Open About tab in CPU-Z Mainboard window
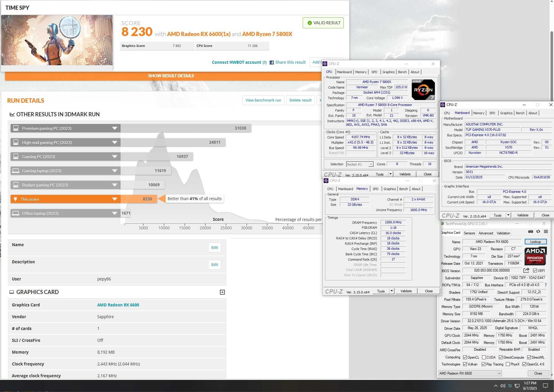 point(533,113)
